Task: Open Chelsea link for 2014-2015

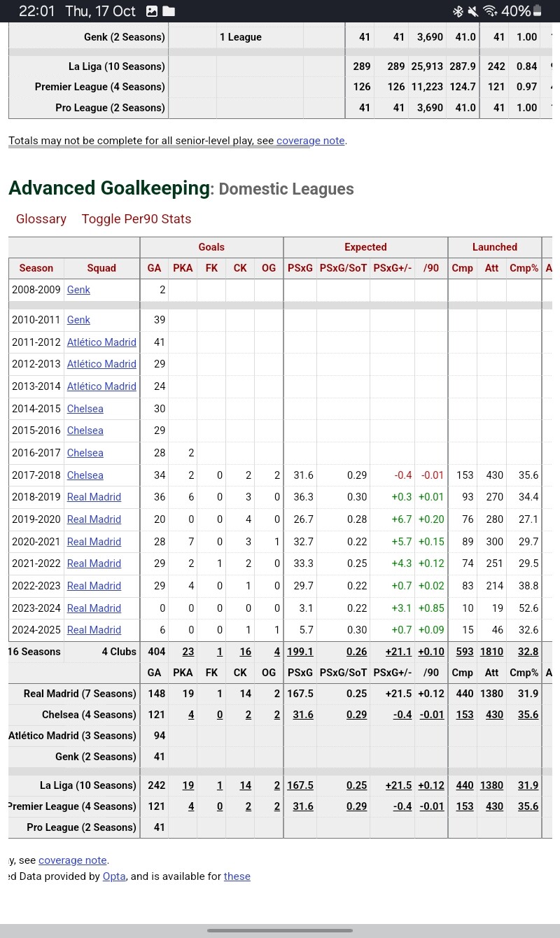Action: 85,409
